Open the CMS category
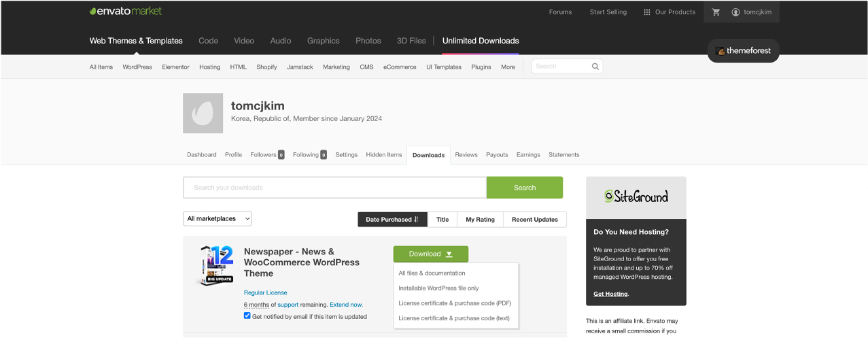This screenshot has height=338, width=868. click(x=366, y=67)
